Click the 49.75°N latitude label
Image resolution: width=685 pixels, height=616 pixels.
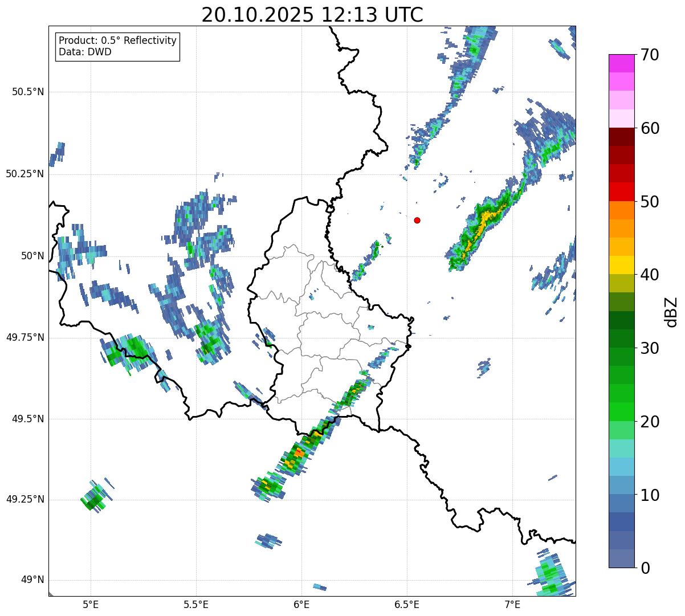click(x=25, y=337)
